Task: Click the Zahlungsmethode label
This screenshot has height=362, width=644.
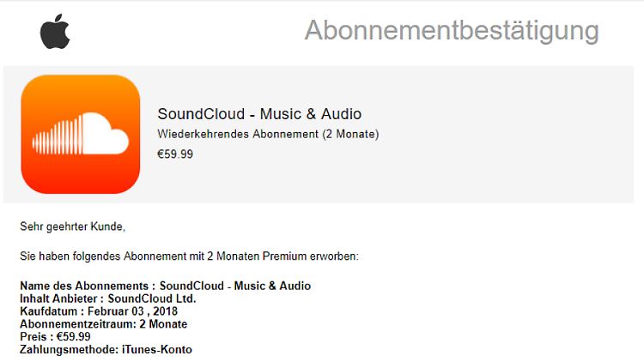Action: coord(70,350)
